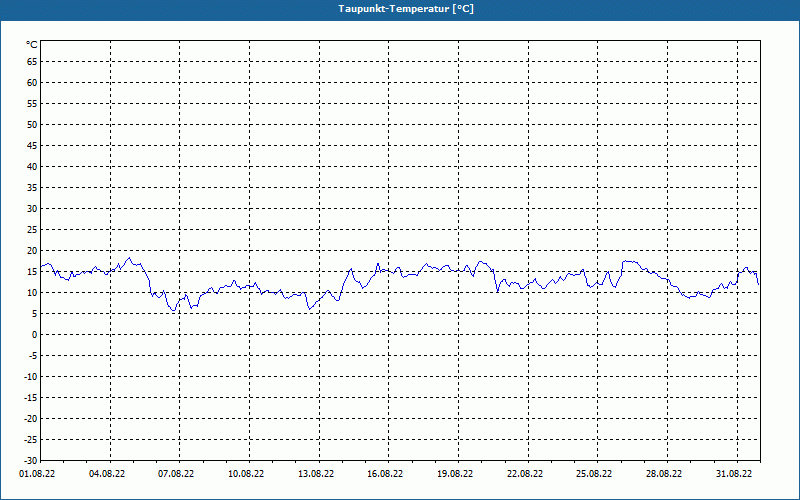Click the date label 22.08.22
This screenshot has height=500, width=800.
[x=525, y=474]
